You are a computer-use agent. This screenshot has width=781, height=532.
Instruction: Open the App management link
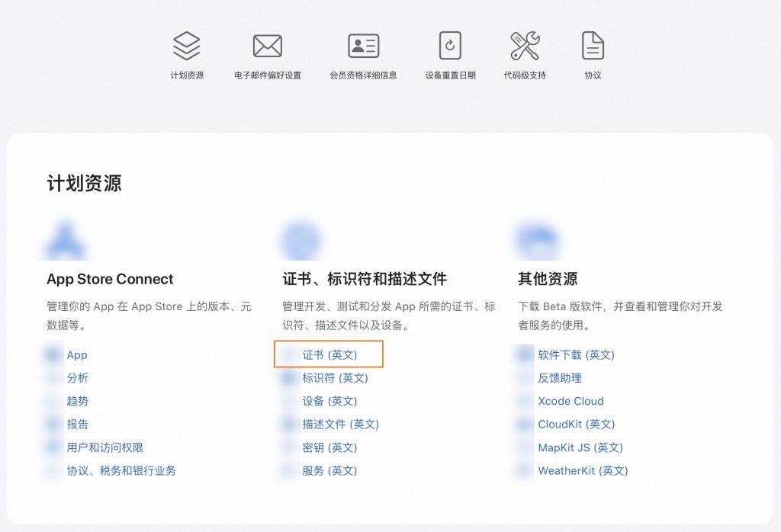(x=77, y=354)
